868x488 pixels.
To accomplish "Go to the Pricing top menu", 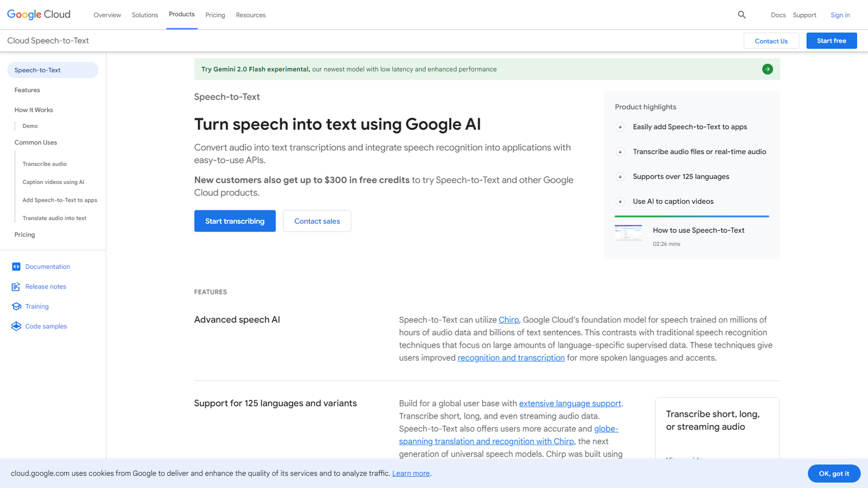I will pyautogui.click(x=215, y=15).
